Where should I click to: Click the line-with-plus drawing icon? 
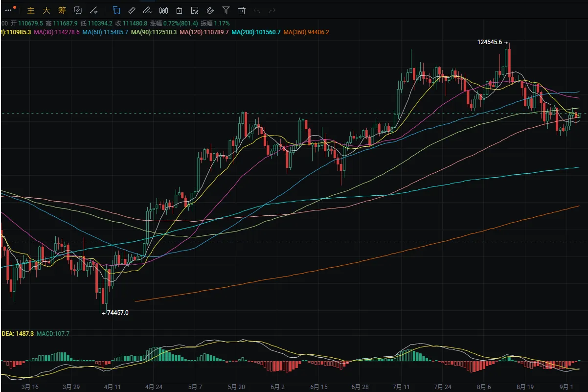coord(94,10)
